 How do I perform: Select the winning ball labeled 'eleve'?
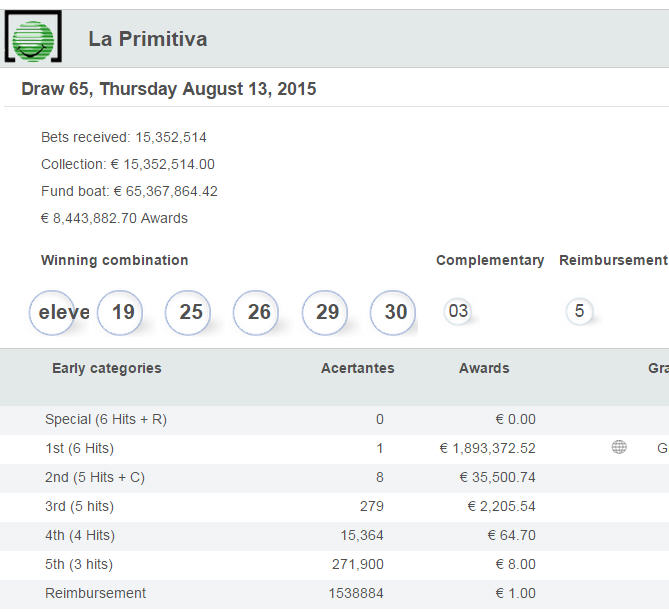(52, 312)
